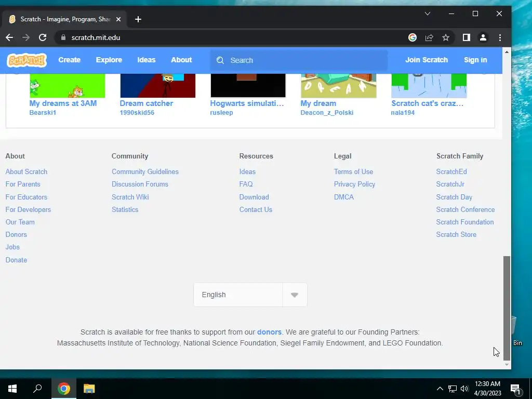532x399 pixels.
Task: Click the network icon in system tray
Action: click(x=453, y=389)
